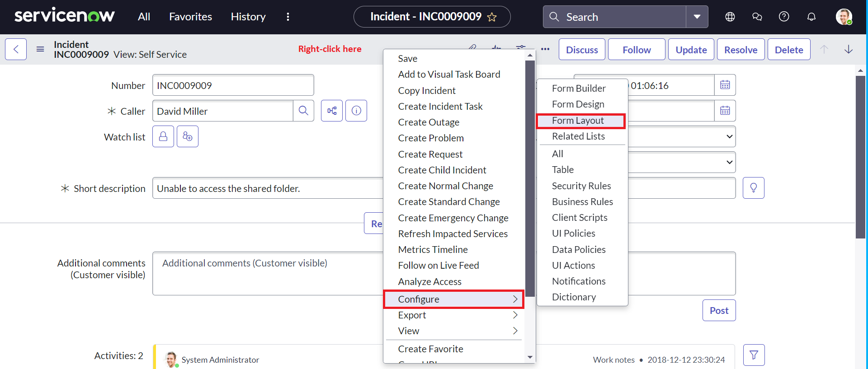The width and height of the screenshot is (868, 369).
Task: Choose Security Rules in submenu
Action: pyautogui.click(x=582, y=186)
